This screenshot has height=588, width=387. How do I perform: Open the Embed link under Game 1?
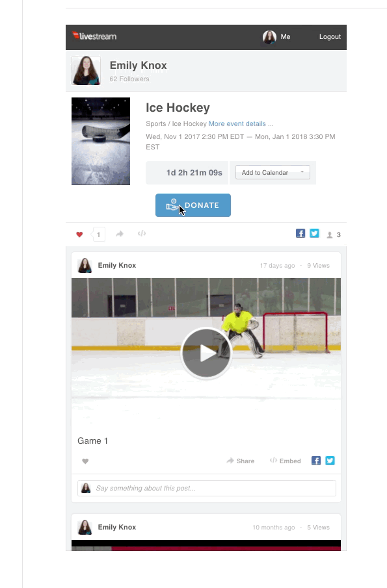(286, 461)
